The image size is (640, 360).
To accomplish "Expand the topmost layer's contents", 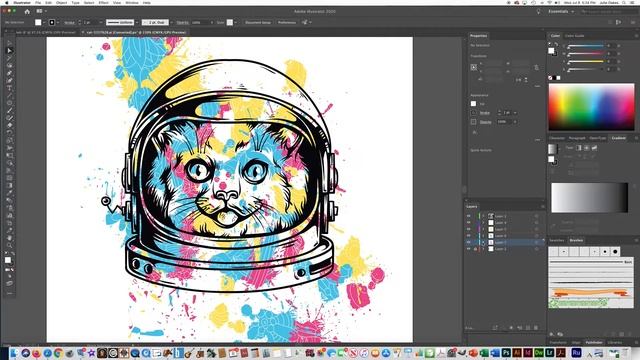I will click(x=483, y=216).
